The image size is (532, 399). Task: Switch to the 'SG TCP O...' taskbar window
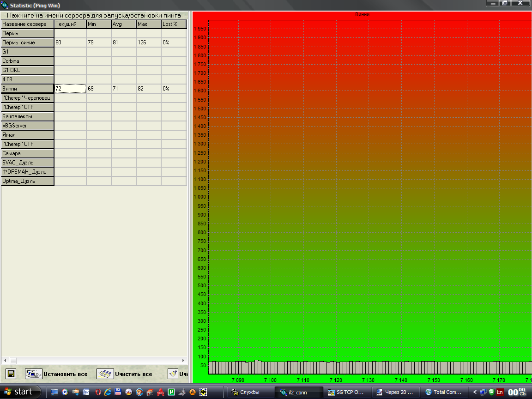click(346, 392)
